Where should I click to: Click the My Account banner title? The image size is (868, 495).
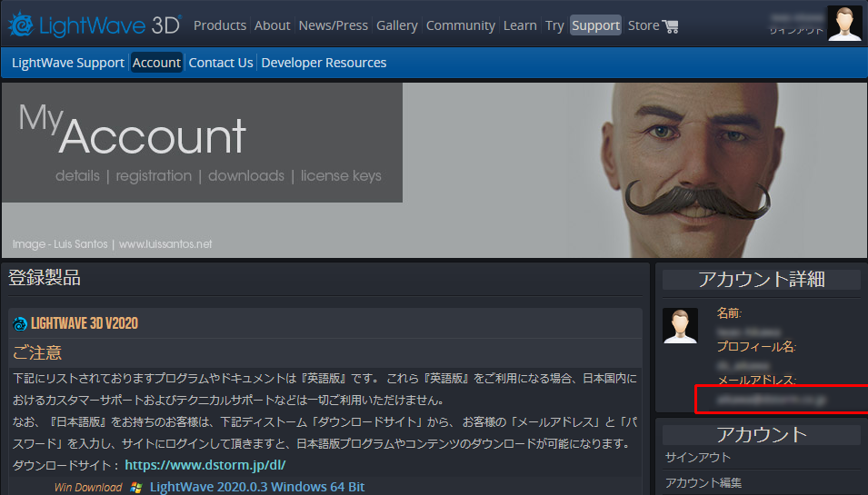click(132, 131)
